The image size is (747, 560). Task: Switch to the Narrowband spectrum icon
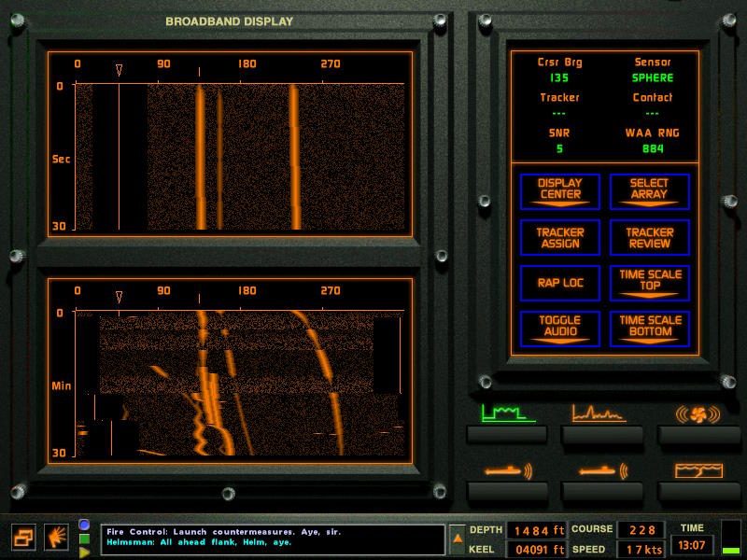point(602,413)
